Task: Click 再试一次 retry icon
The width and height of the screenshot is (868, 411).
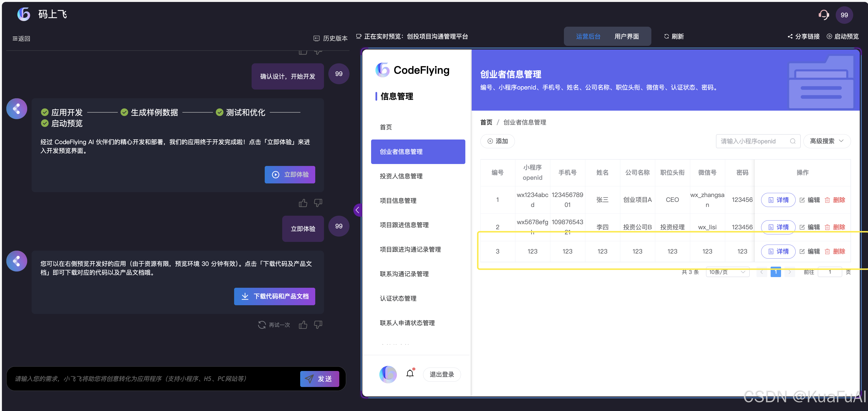Action: 262,324
